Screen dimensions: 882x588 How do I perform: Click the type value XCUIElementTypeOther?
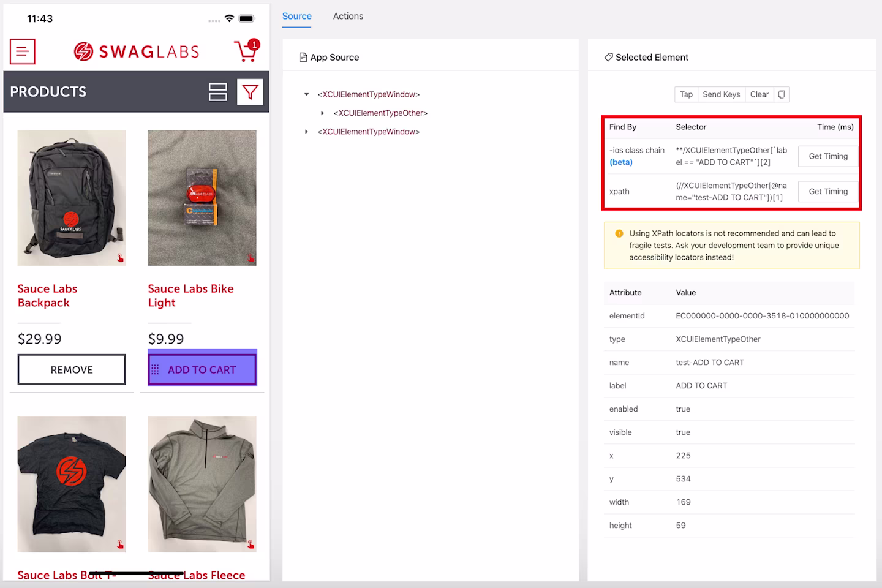[718, 339]
